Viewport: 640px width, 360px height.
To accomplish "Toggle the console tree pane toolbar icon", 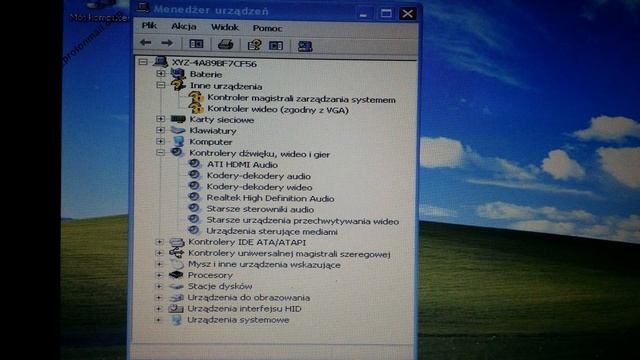I will coord(196,44).
